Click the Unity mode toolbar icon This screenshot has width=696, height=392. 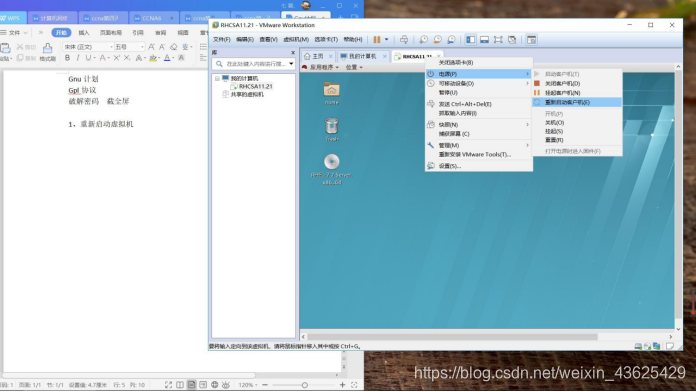coord(512,40)
